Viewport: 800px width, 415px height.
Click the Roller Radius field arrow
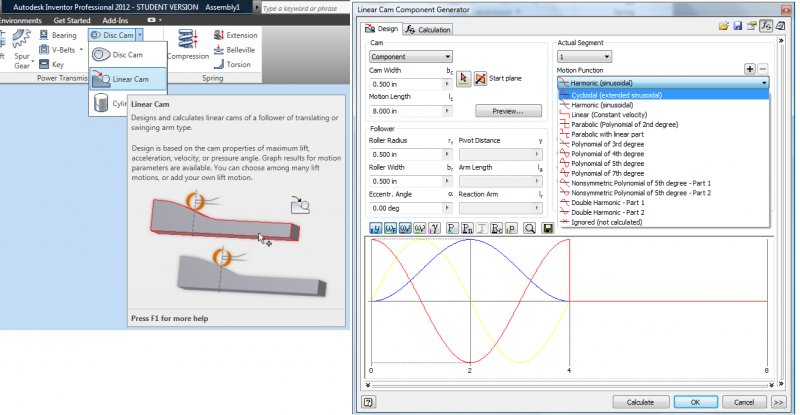click(447, 154)
